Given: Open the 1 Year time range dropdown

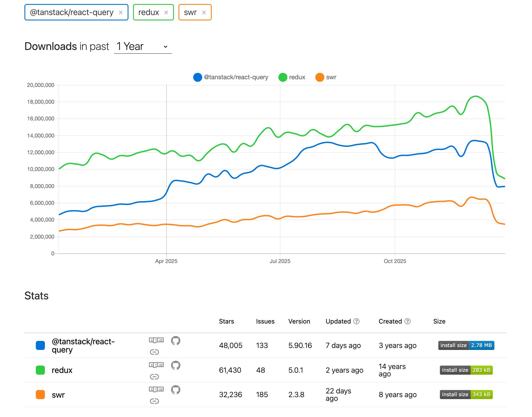Looking at the screenshot, I should tap(143, 47).
